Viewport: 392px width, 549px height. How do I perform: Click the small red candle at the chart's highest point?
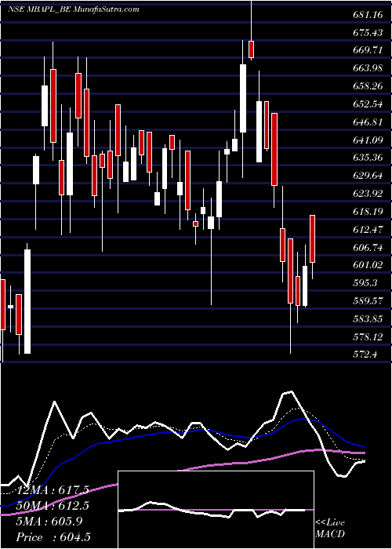251,49
